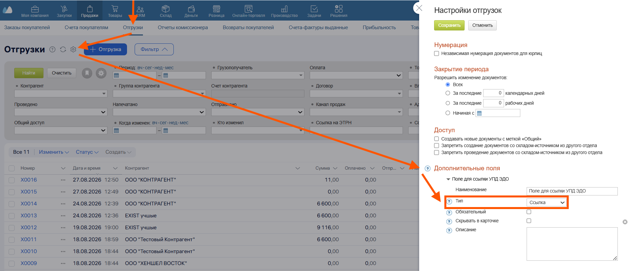Click the help question mark beside Отгрузки title
Viewport: 644px width, 271px height.
(x=52, y=49)
